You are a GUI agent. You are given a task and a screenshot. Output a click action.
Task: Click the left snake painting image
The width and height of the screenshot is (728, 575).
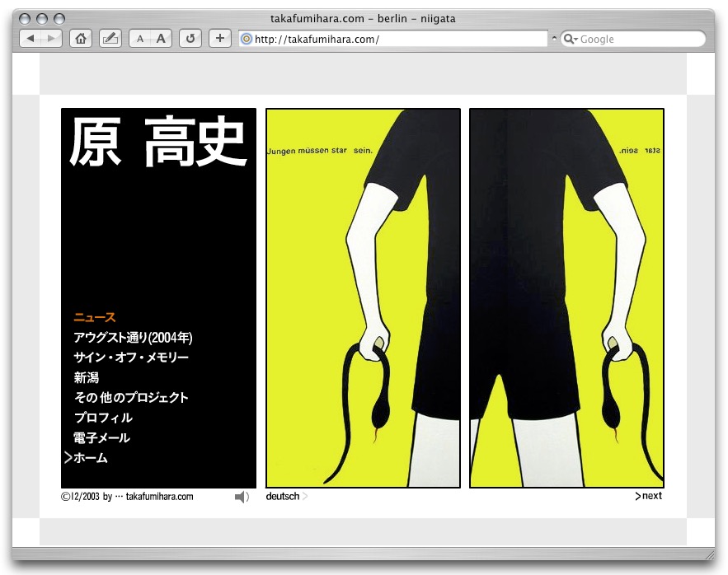pyautogui.click(x=363, y=298)
